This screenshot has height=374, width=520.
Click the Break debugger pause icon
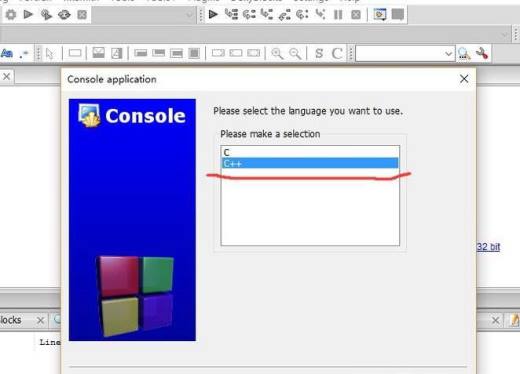[338, 15]
